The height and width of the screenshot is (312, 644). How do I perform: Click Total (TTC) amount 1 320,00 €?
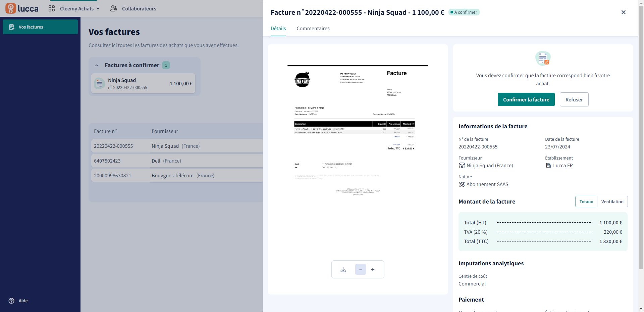pyautogui.click(x=611, y=241)
